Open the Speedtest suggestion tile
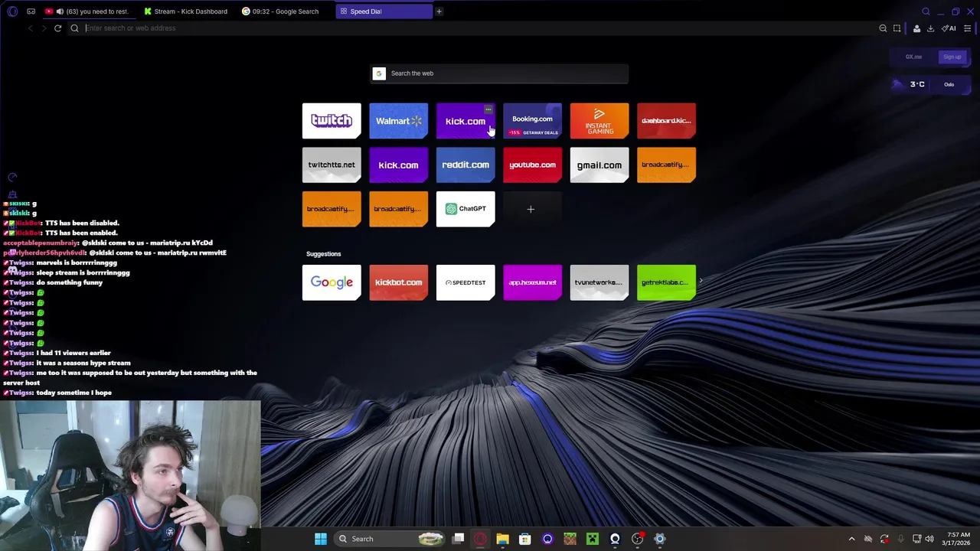 (x=465, y=282)
